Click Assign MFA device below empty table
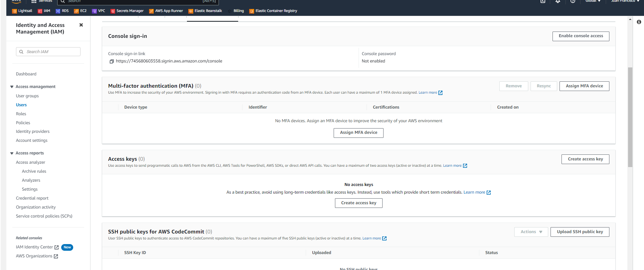644x270 pixels. (359, 133)
